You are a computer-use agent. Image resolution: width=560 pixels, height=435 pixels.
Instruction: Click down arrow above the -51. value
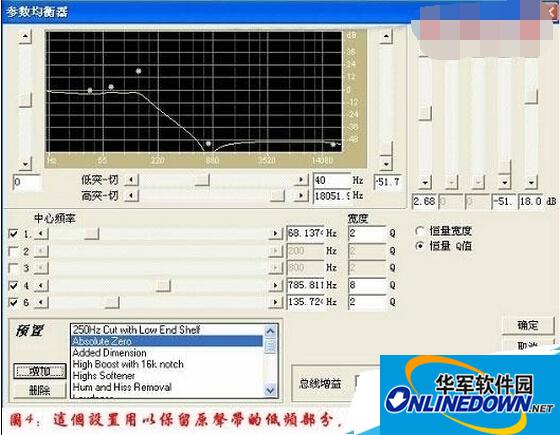(x=504, y=183)
